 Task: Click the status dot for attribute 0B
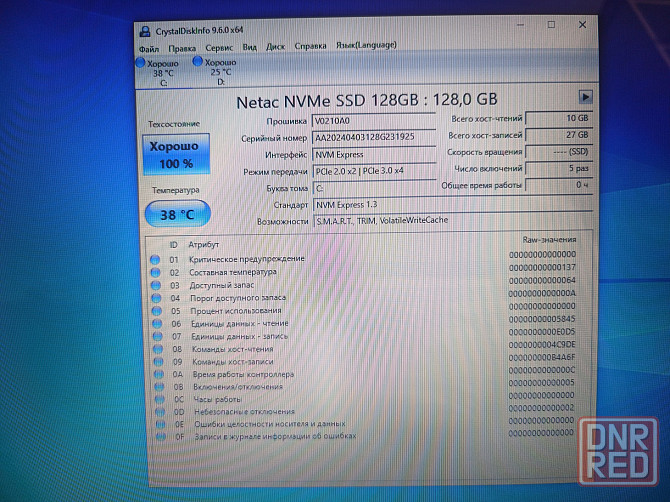(159, 387)
